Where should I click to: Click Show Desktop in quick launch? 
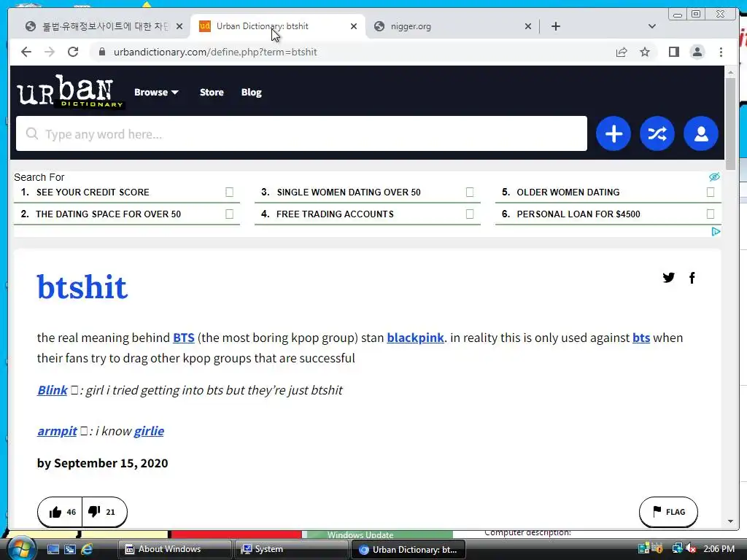click(x=53, y=549)
